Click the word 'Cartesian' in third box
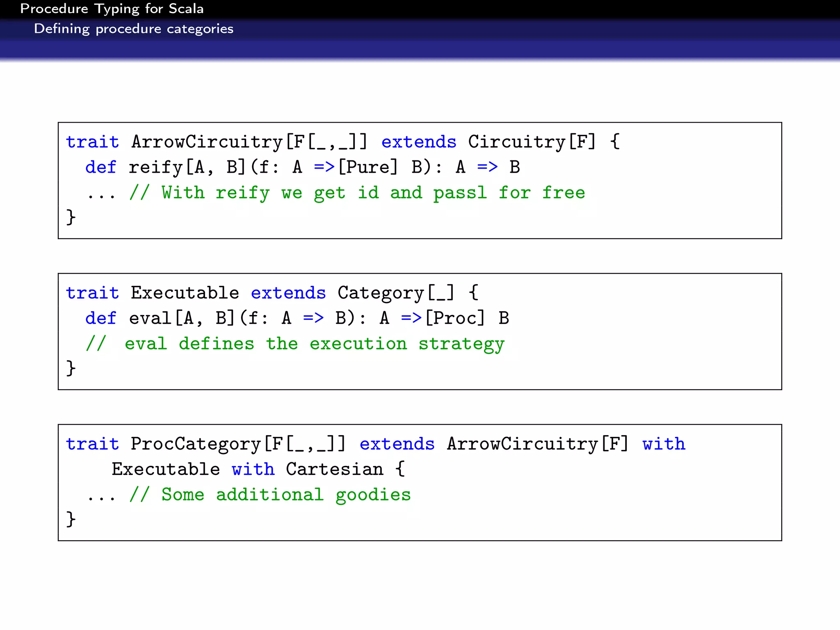Screen dimensions: 840x630 334,469
